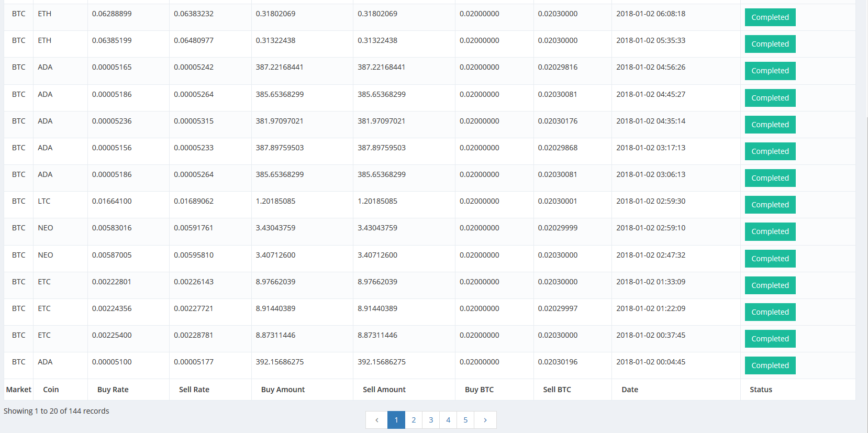
Task: Click Completed badge on 04:56:26 row
Action: (770, 71)
